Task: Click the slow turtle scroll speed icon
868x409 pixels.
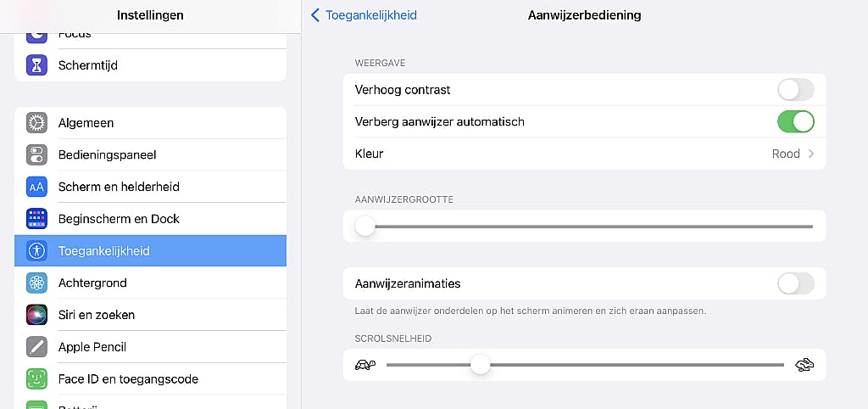Action: point(365,365)
